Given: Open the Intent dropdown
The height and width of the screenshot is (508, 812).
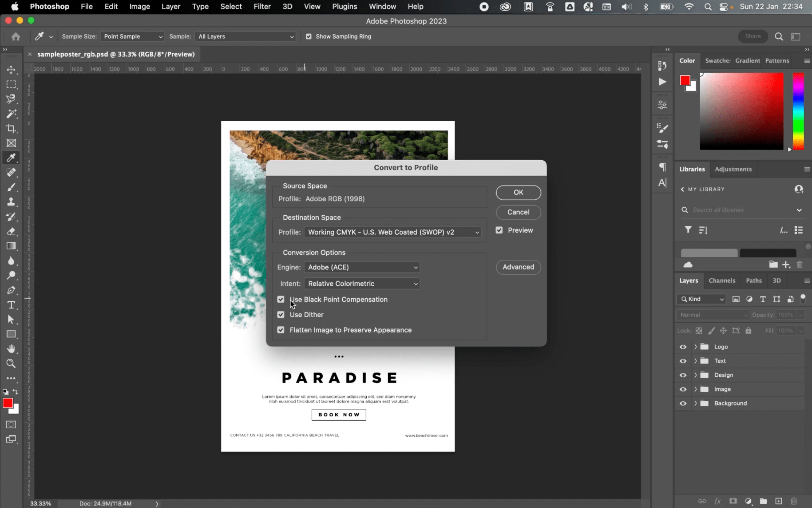Looking at the screenshot, I should point(362,284).
